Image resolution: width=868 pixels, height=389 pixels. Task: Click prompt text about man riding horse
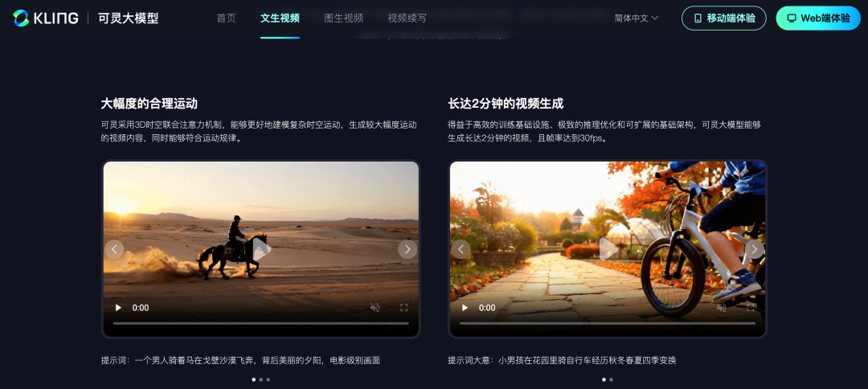coord(240,360)
